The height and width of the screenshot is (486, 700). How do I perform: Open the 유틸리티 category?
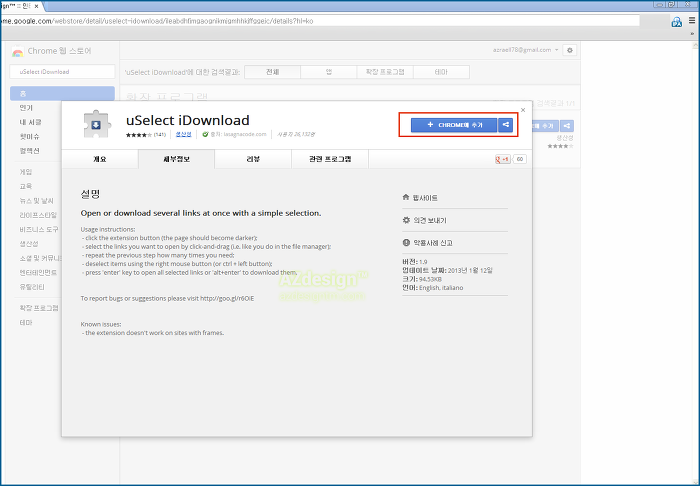(32, 287)
